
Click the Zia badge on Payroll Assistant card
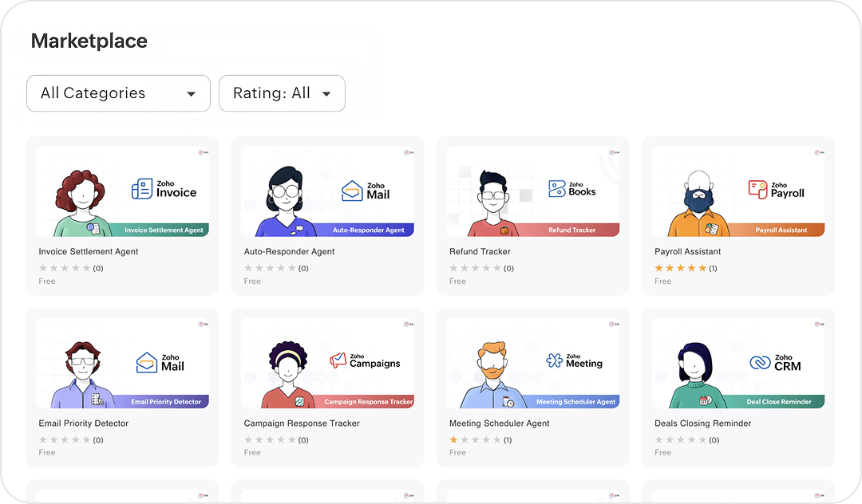817,151
